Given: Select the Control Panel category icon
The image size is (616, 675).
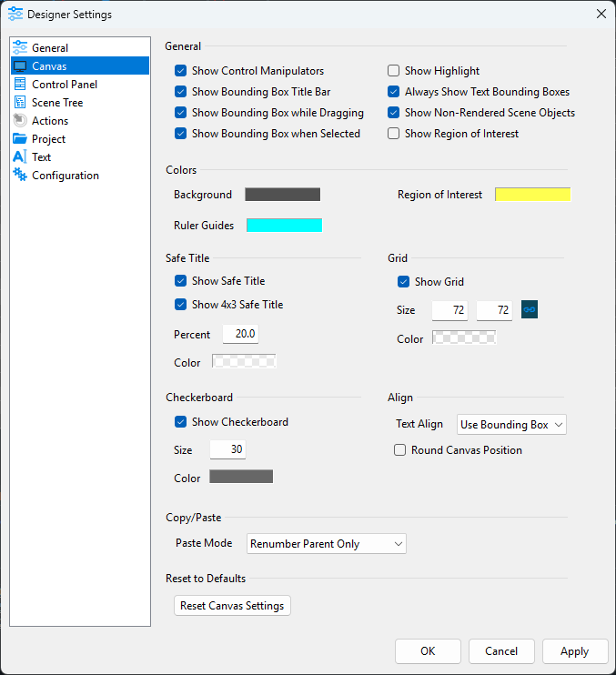Looking at the screenshot, I should [20, 85].
